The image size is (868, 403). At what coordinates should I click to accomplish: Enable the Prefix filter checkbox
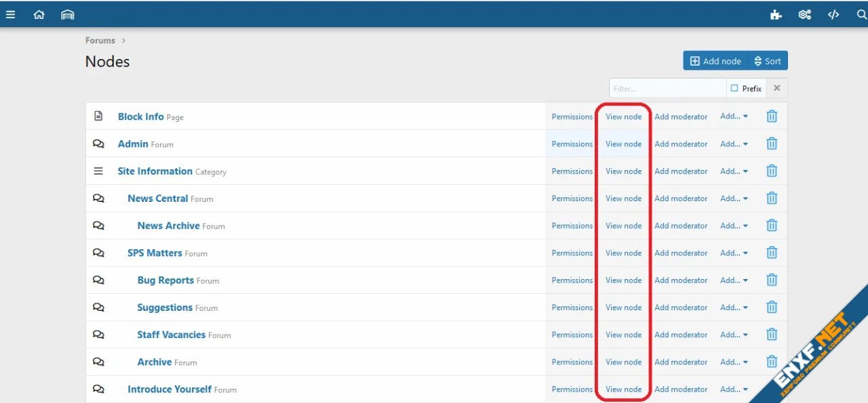click(734, 88)
